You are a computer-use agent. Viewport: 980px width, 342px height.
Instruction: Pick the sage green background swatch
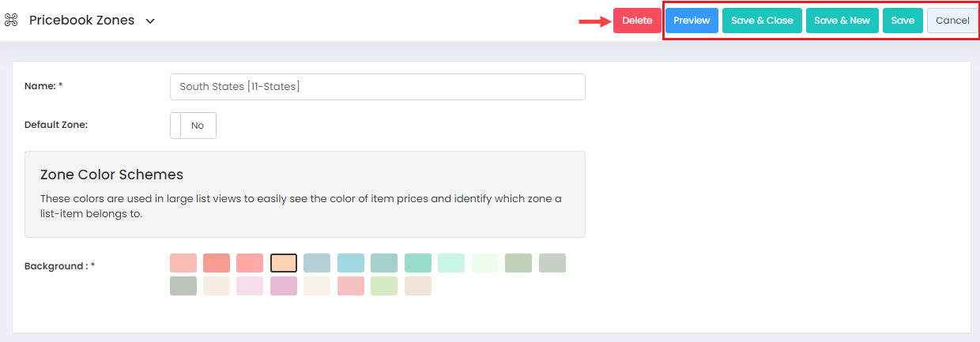518,263
